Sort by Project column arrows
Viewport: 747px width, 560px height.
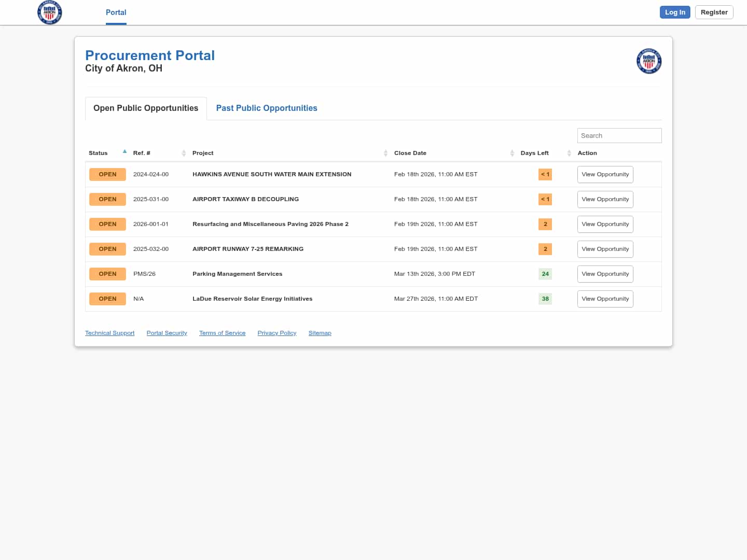[385, 153]
